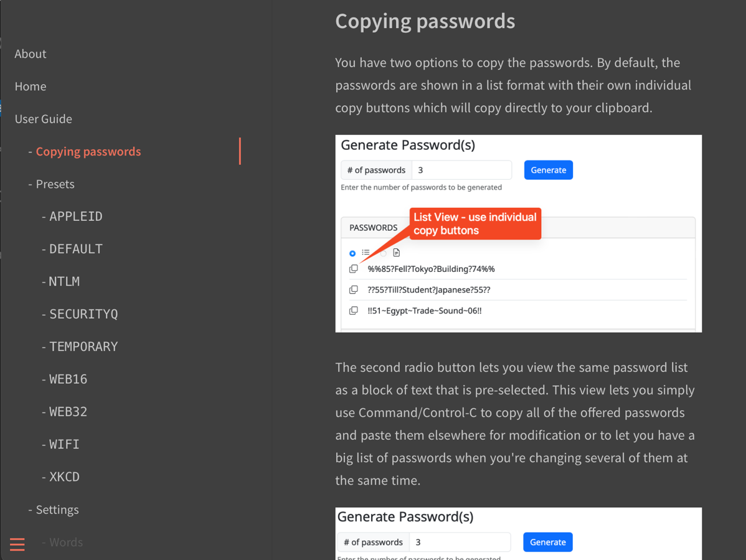The image size is (746, 560).
Task: Select the WIFI preset link
Action: coord(65,444)
